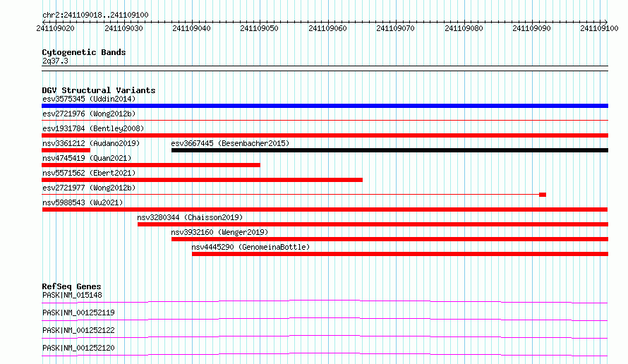Click ruler position 241109100
The width and height of the screenshot is (628, 364).
599,28
